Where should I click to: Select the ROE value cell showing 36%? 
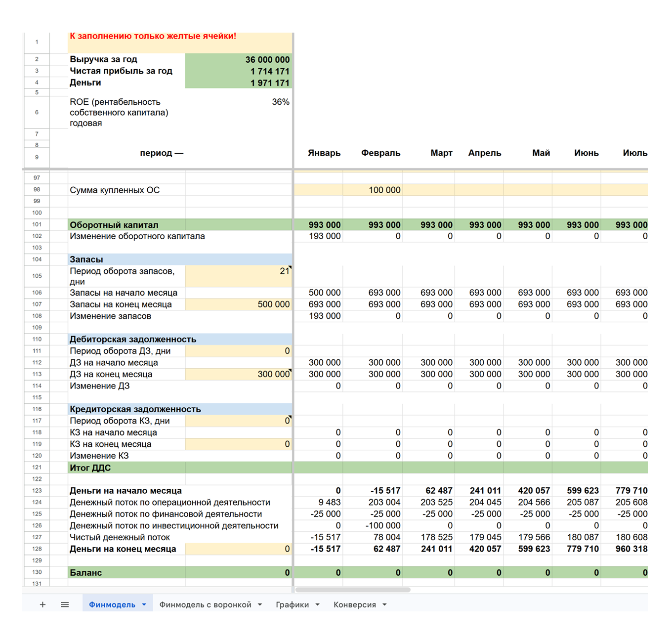(238, 102)
